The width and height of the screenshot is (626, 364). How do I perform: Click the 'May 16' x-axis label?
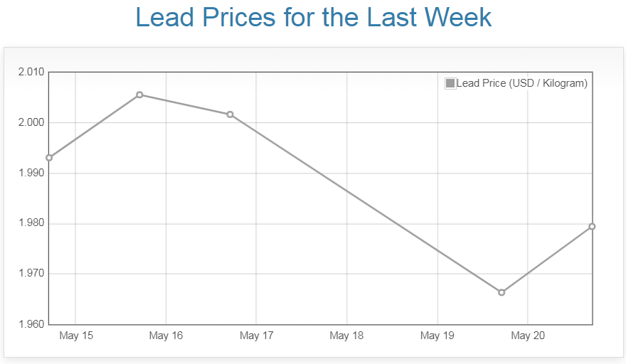pos(166,336)
